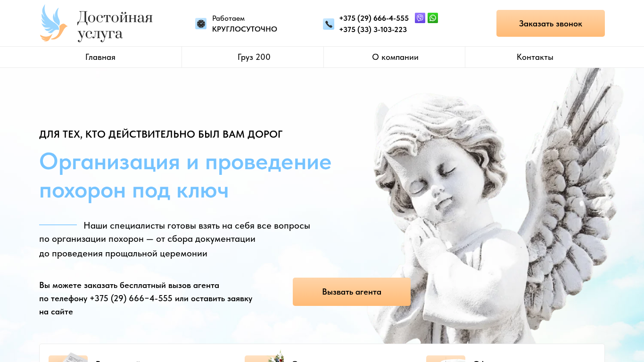Click the Работаем КРУГЛОСУТОЧНО text
The height and width of the screenshot is (362, 644).
pos(245,24)
